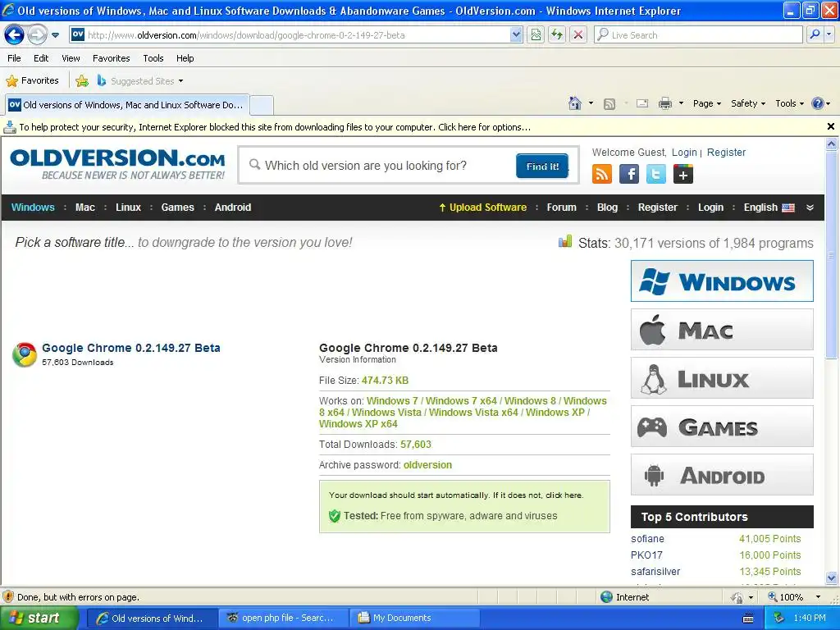
Task: Click the Add to Favorites Bar icon
Action: [82, 81]
